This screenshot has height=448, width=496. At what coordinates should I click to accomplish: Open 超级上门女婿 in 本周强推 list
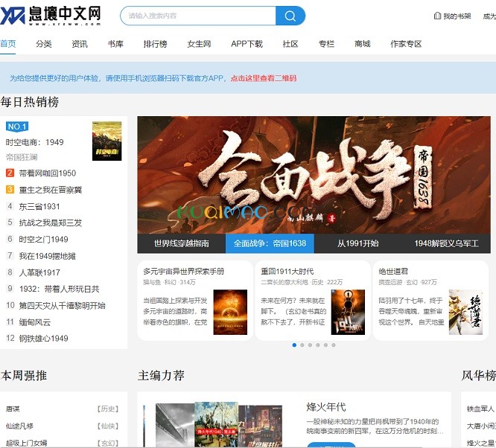pyautogui.click(x=27, y=443)
